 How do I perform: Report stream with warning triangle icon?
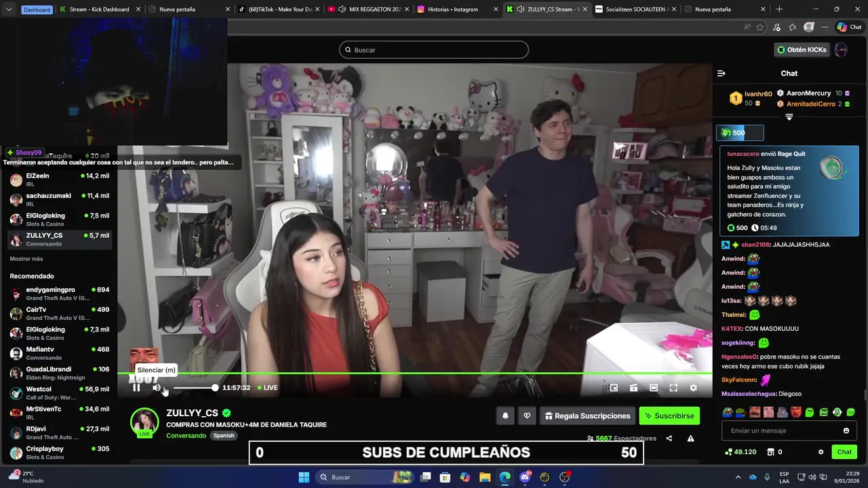(x=690, y=439)
